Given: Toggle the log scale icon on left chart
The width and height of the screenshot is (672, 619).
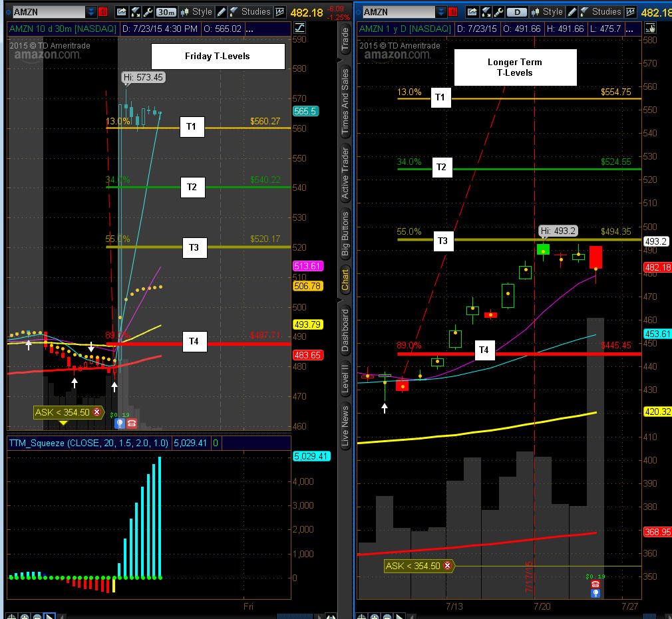Looking at the screenshot, I should point(299,29).
